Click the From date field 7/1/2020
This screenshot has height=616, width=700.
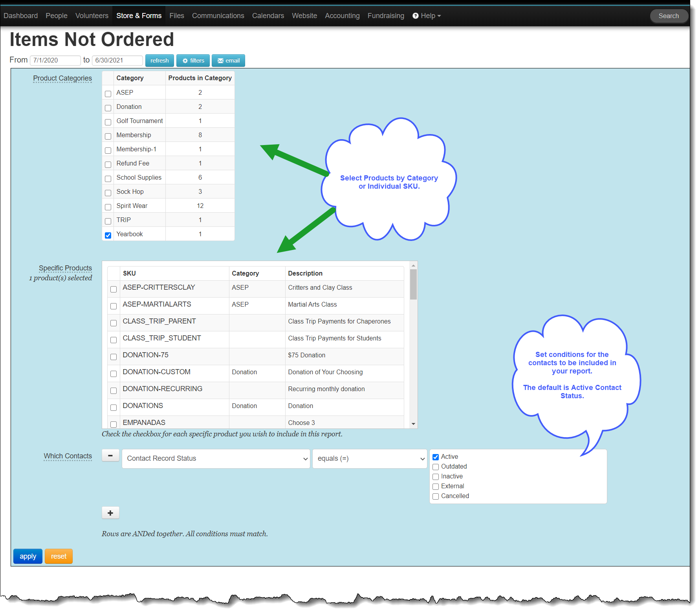pyautogui.click(x=55, y=60)
